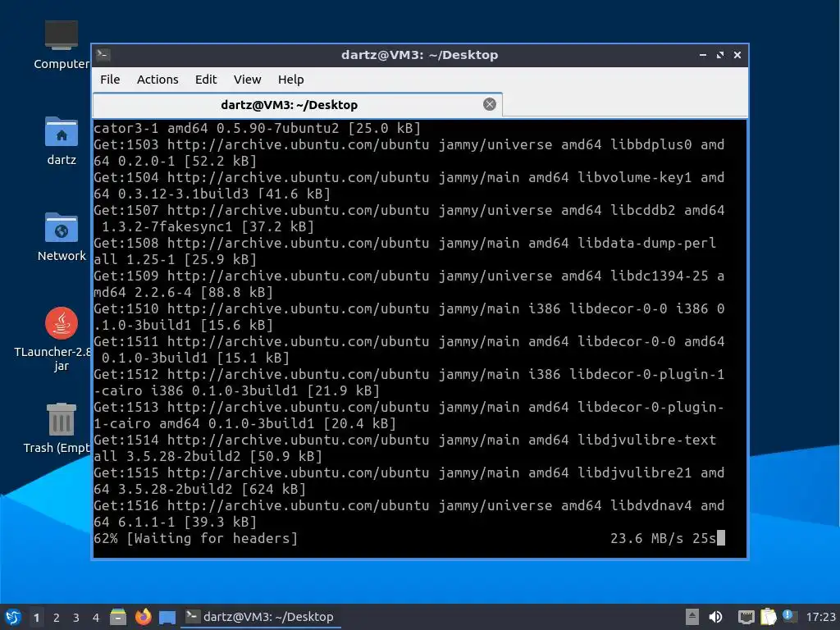Open the File menu in terminal
The height and width of the screenshot is (630, 840).
coord(110,80)
